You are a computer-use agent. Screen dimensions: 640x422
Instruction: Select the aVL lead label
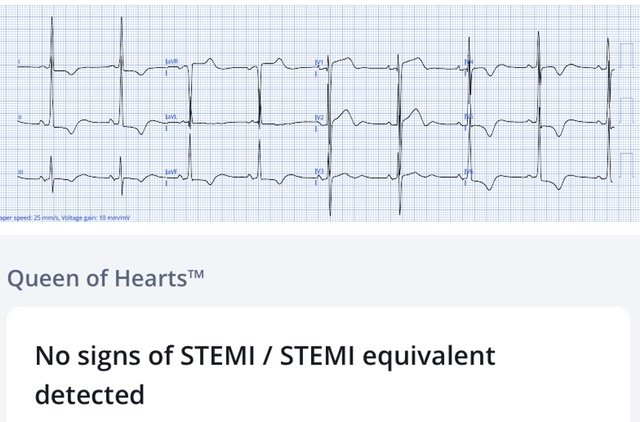(172, 117)
